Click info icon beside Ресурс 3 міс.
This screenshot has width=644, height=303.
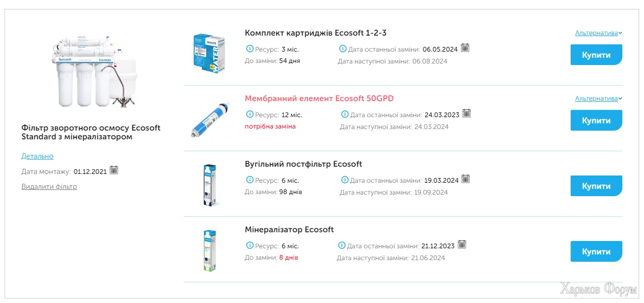pyautogui.click(x=249, y=49)
